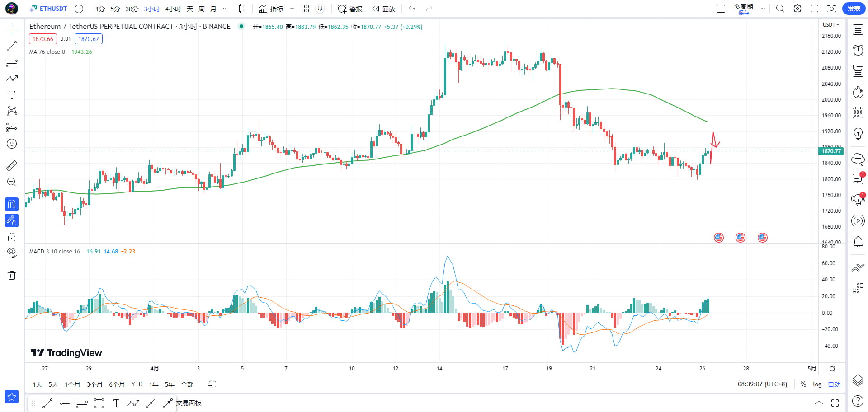This screenshot has width=868, height=412.
Task: Open indicator templates grid icon
Action: 305,9
